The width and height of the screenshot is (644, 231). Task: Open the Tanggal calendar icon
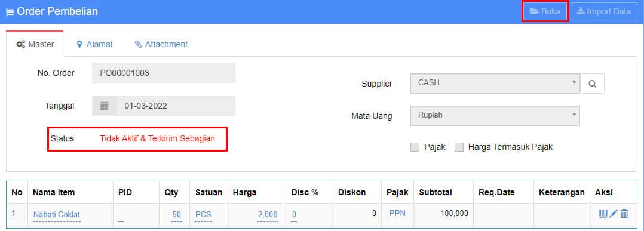105,106
